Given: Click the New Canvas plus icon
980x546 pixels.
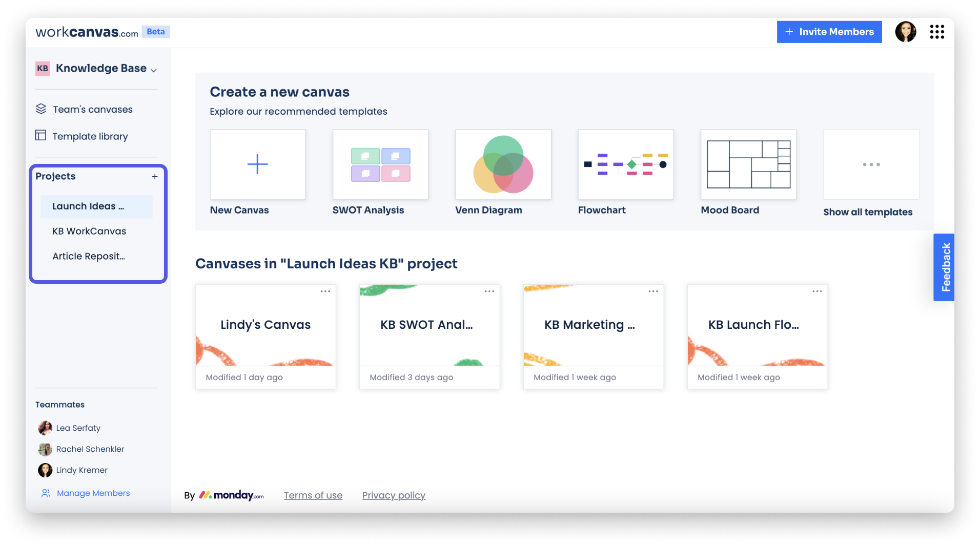Looking at the screenshot, I should pos(257,164).
